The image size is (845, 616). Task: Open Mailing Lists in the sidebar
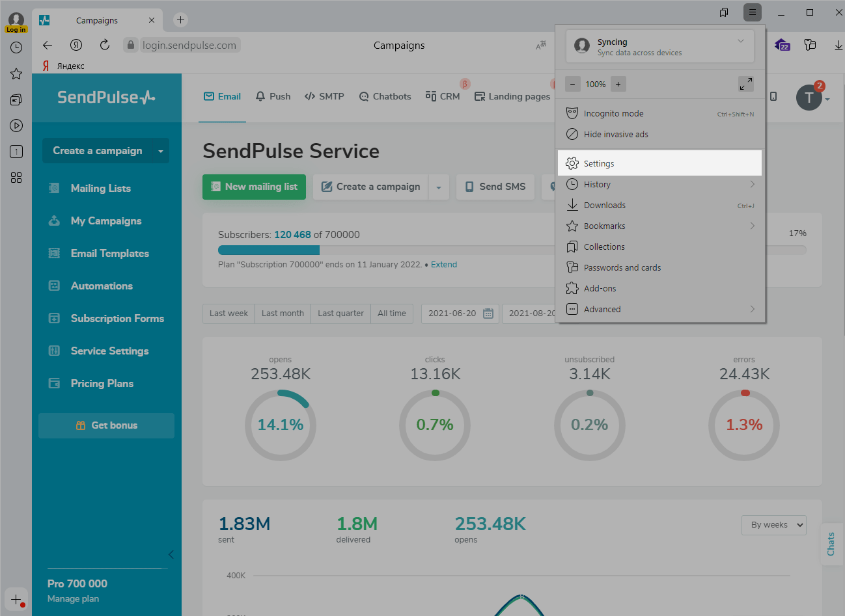click(100, 188)
